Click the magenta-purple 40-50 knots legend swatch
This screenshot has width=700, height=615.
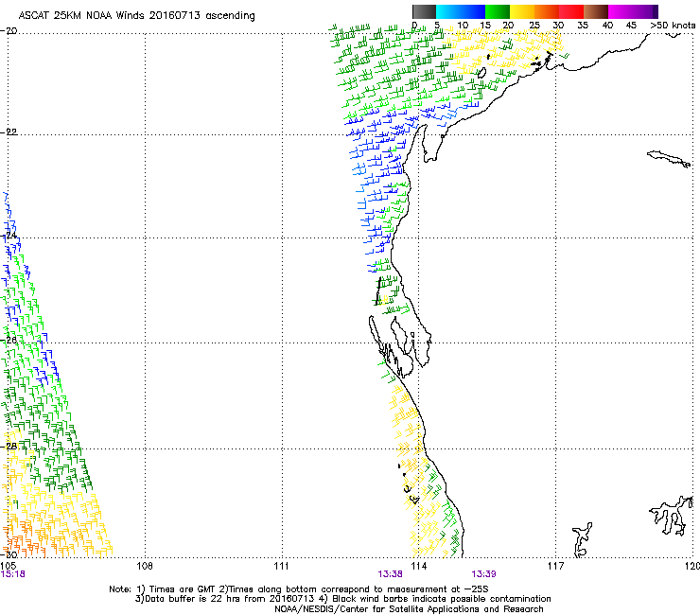click(x=633, y=11)
